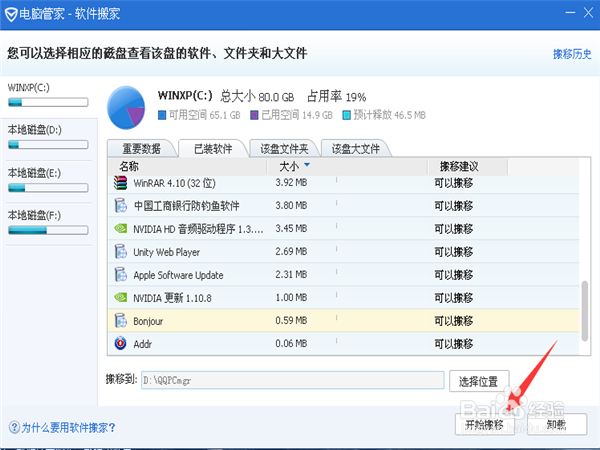Click the blue 可用空间 legend square
Screen dimensions: 600x450
point(162,115)
